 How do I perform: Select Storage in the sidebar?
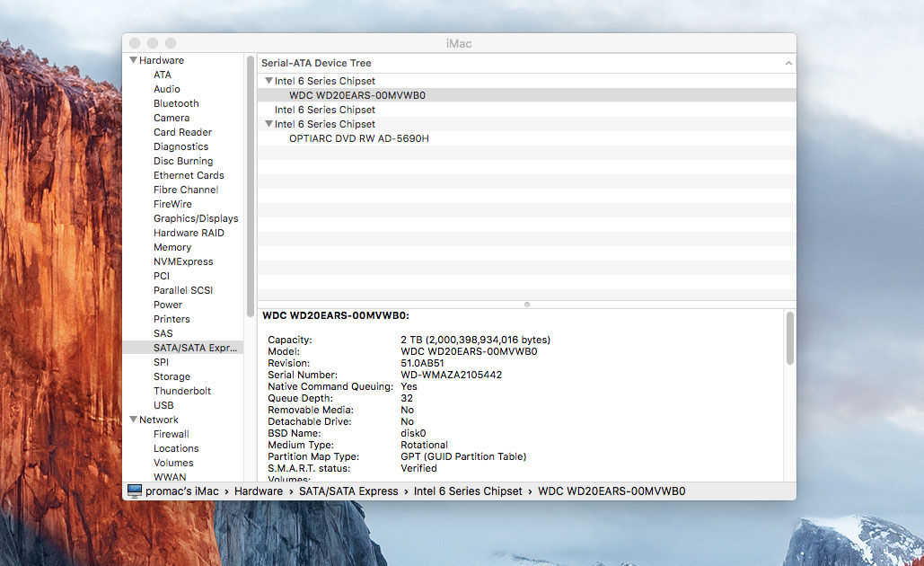[172, 376]
